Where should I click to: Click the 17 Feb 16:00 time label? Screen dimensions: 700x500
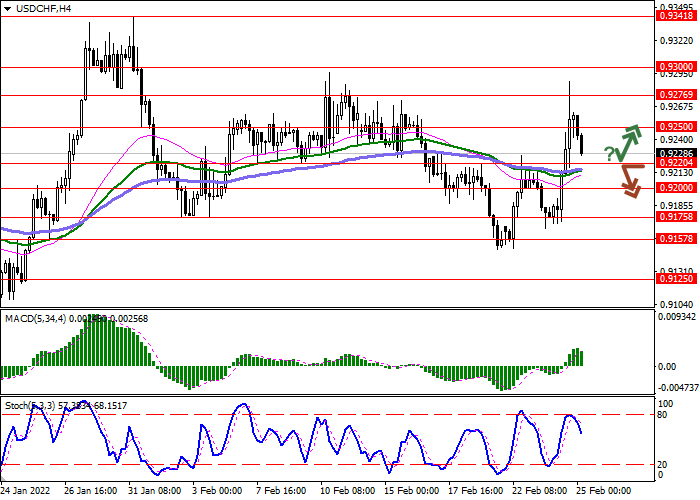point(476,491)
